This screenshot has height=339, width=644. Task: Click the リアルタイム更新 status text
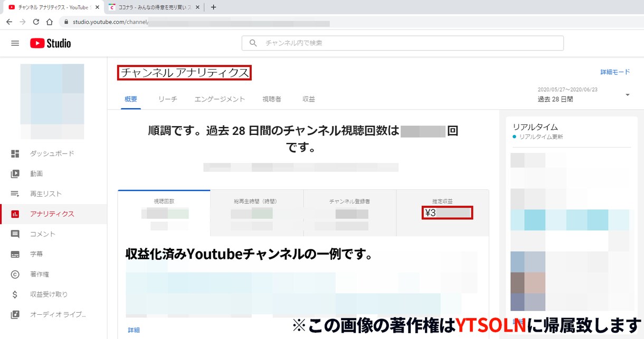(x=541, y=137)
